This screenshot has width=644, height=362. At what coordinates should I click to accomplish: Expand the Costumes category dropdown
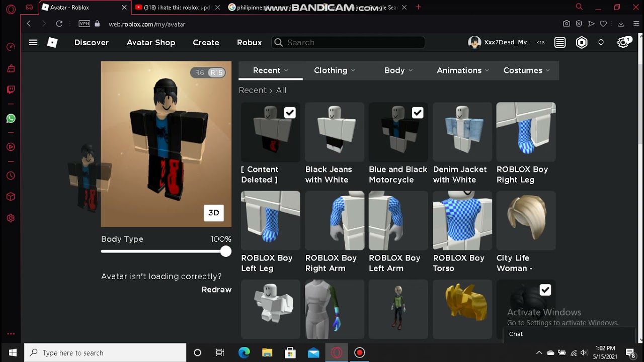coord(527,70)
